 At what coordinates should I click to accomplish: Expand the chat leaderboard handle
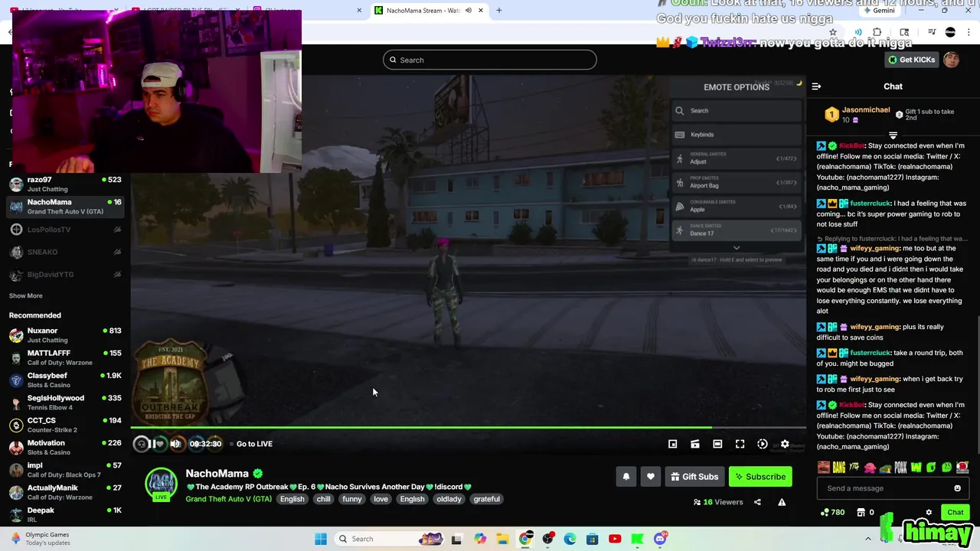[893, 135]
